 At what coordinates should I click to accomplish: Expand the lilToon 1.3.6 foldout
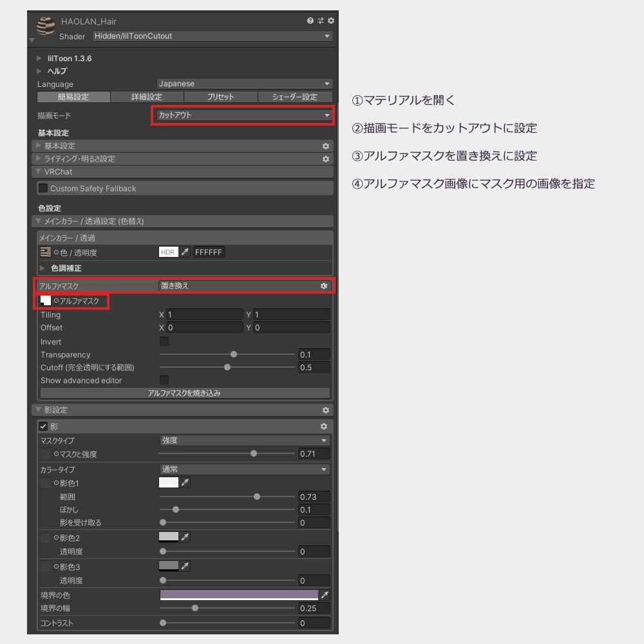[x=39, y=59]
